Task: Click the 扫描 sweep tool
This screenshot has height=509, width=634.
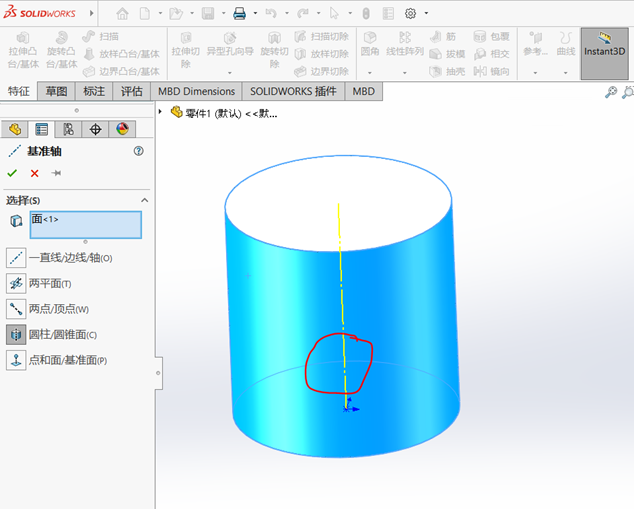Action: [100, 36]
